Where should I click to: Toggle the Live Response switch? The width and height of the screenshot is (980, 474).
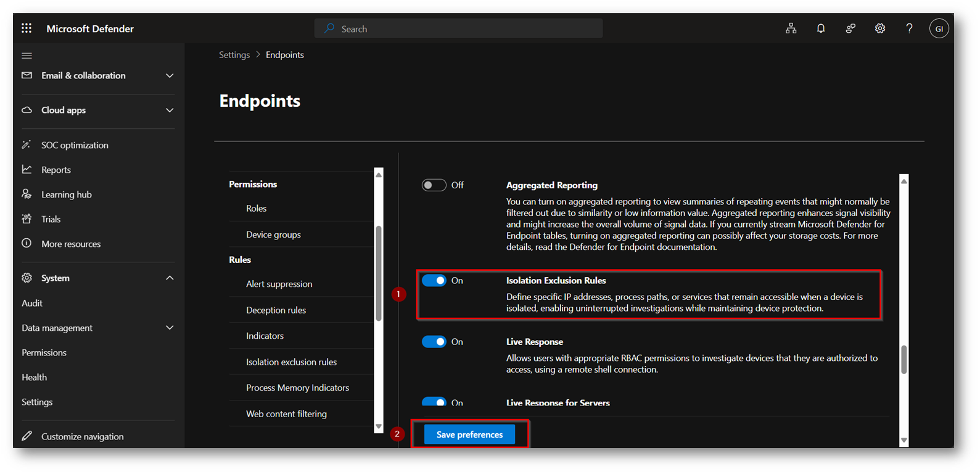[434, 342]
